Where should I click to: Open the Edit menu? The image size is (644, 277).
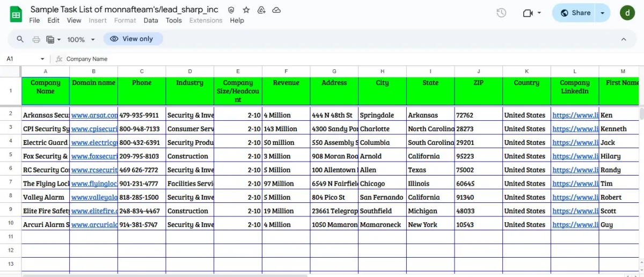[x=54, y=20]
